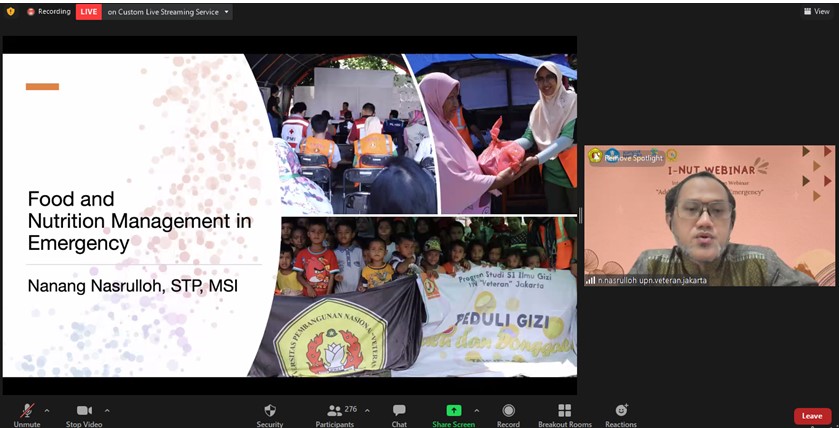Viewport: 839px width, 428px height.
Task: Open the View layout menu
Action: coord(817,11)
